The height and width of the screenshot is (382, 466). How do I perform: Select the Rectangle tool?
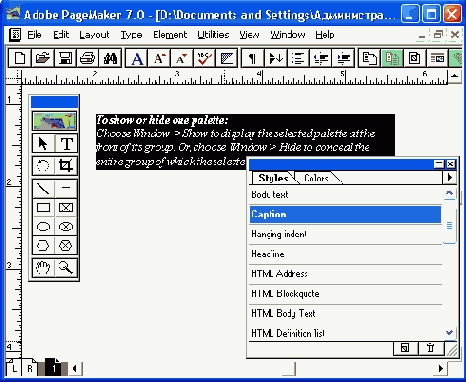(x=43, y=208)
